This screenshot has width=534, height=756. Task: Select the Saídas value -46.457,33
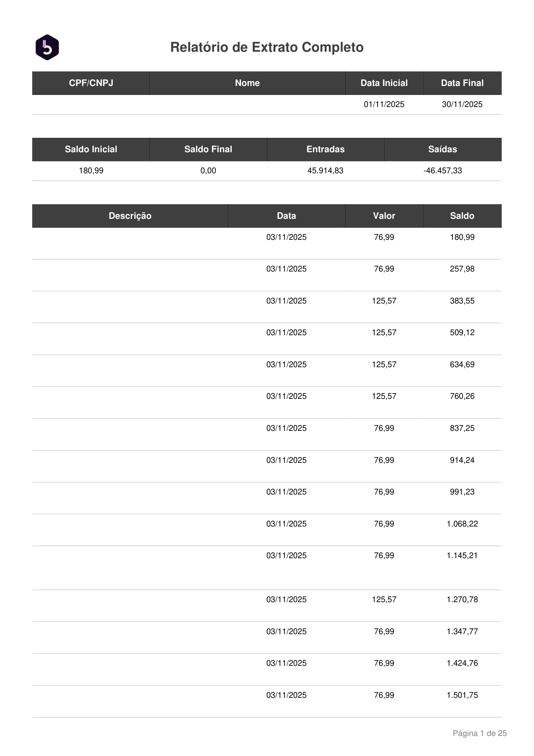pyautogui.click(x=443, y=171)
